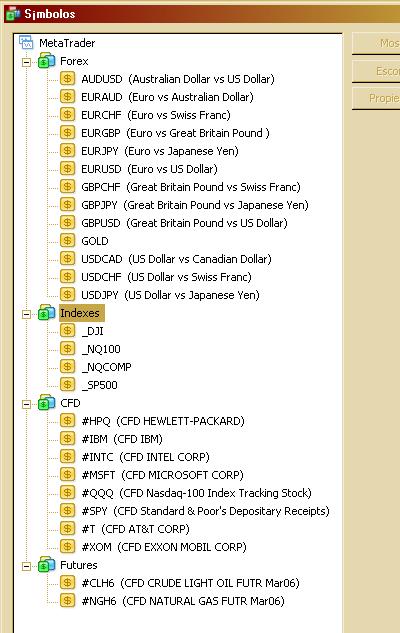Click the 'Propie' properties button

(x=376, y=98)
